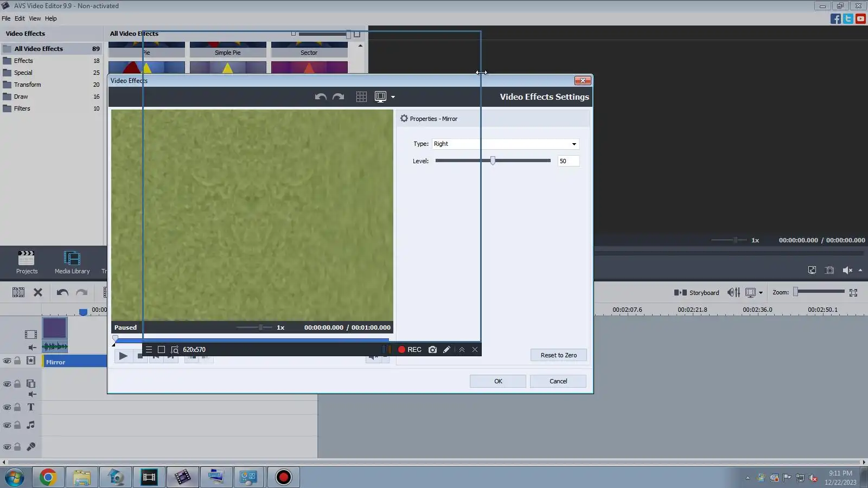Mute the main video track audio
Viewport: 868px width, 488px height.
tap(32, 348)
